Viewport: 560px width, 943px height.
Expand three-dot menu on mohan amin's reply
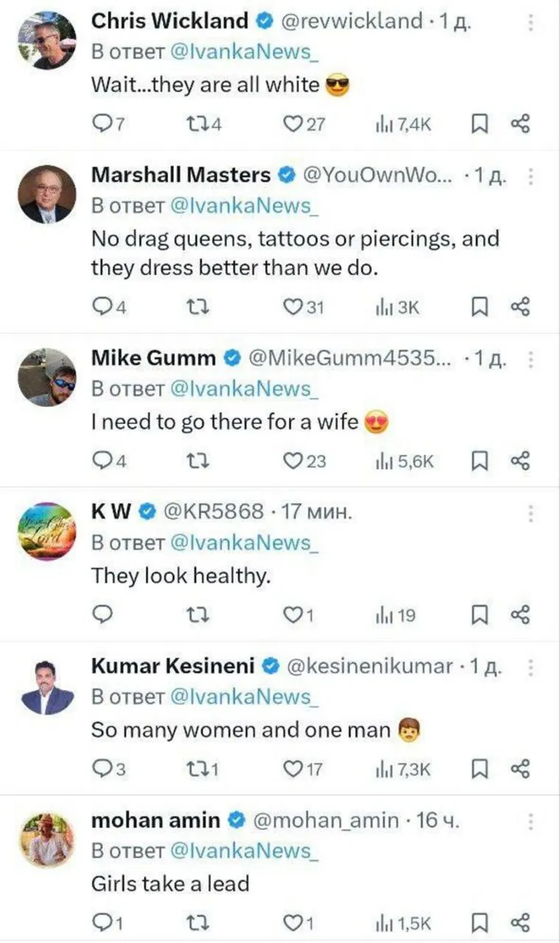530,821
